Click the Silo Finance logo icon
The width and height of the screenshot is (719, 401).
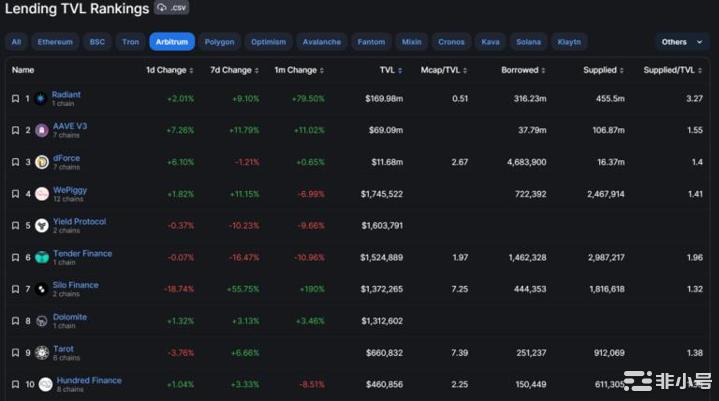coord(42,289)
